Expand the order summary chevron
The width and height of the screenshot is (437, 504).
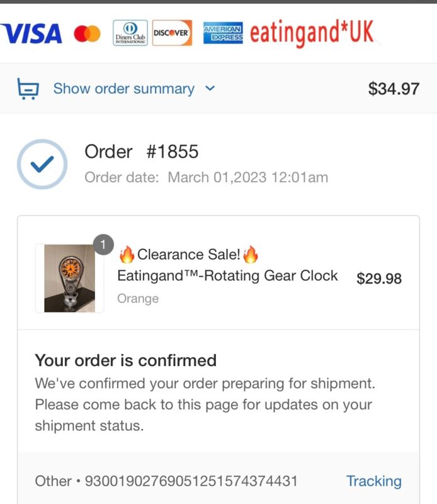tap(210, 89)
